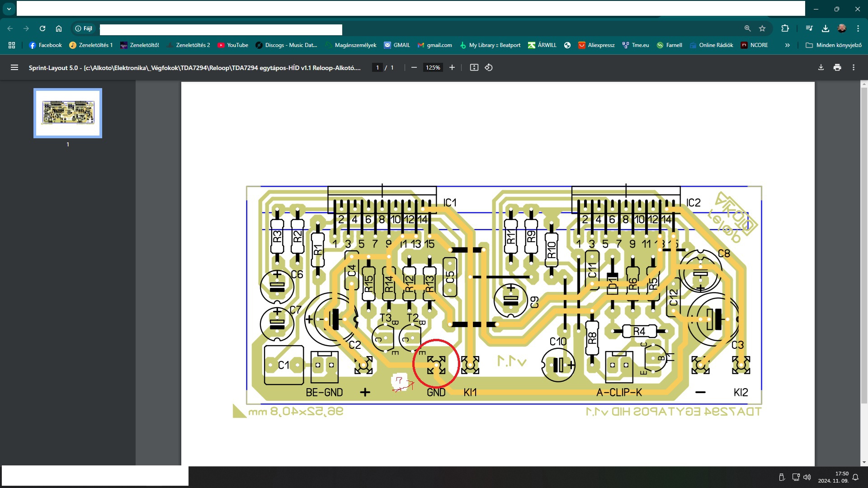Click the page number input field

click(x=377, y=67)
